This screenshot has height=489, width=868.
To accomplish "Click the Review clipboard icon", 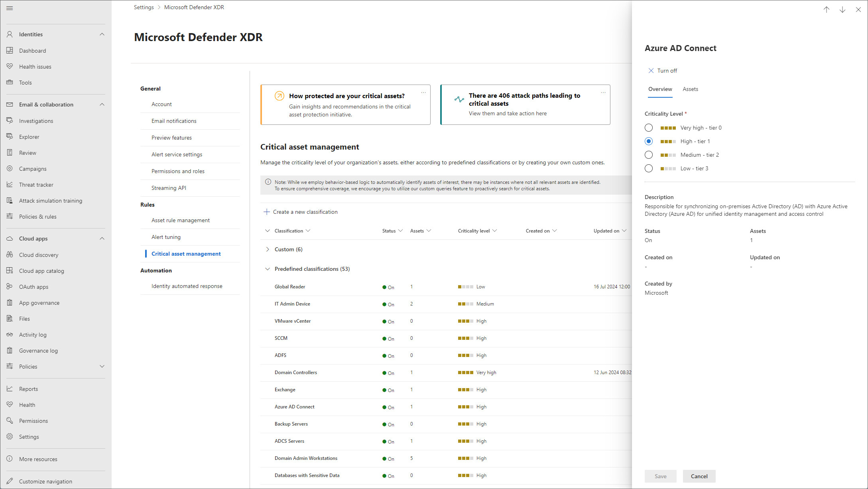I will [x=10, y=153].
